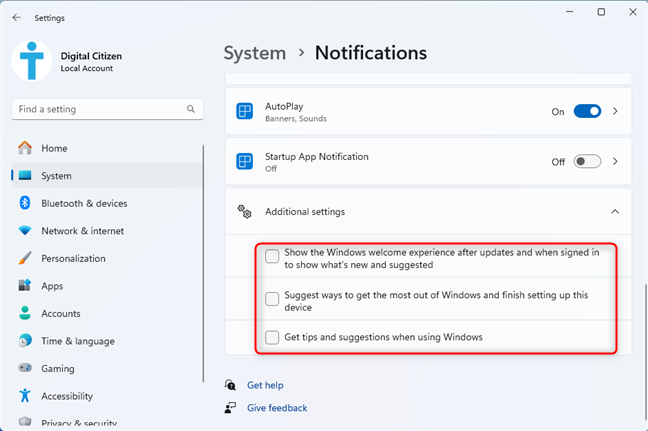Viewport: 648px width, 431px height.
Task: Check Suggest ways to finish setting up box
Action: [x=272, y=299]
